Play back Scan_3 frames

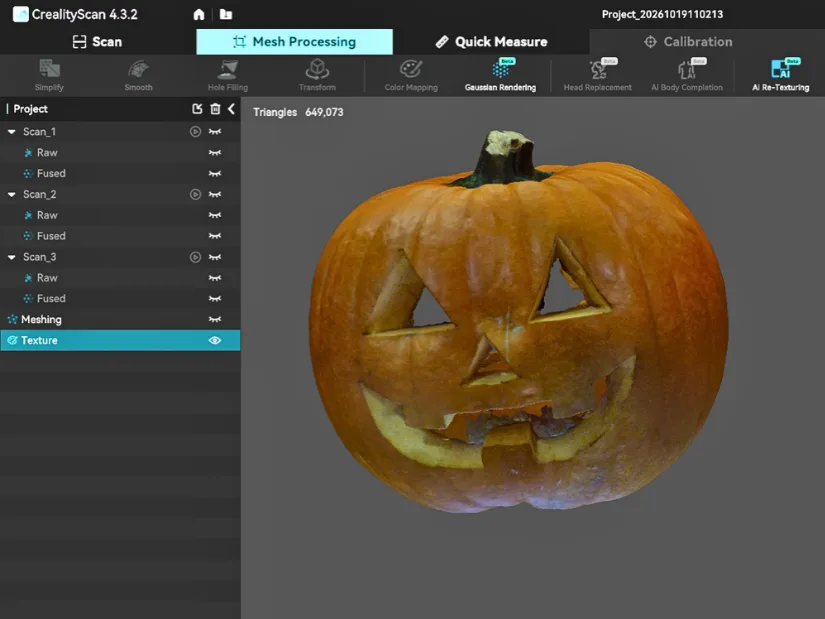tap(195, 257)
